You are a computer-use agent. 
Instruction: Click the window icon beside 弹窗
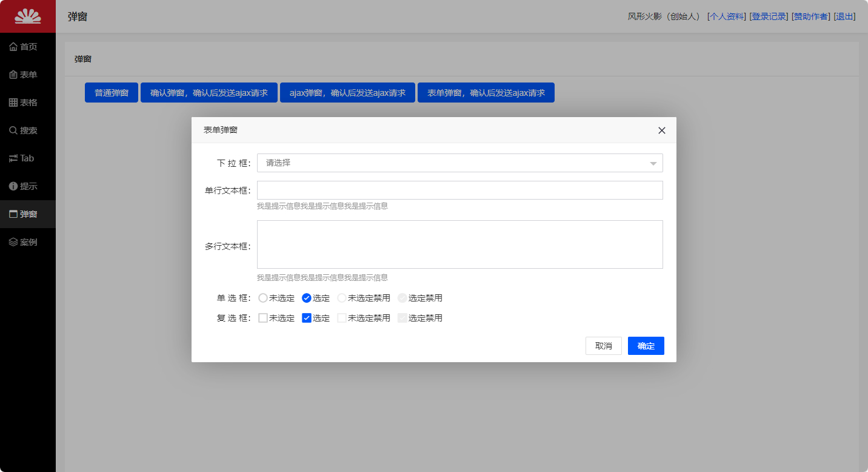(x=13, y=214)
